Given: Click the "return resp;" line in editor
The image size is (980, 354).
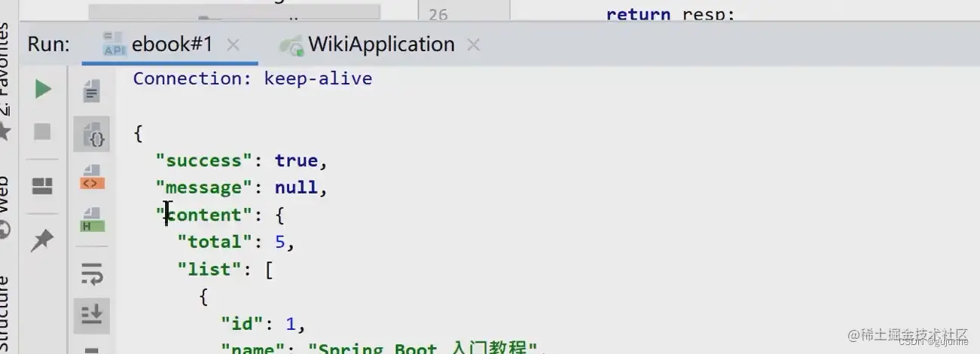Looking at the screenshot, I should point(670,14).
